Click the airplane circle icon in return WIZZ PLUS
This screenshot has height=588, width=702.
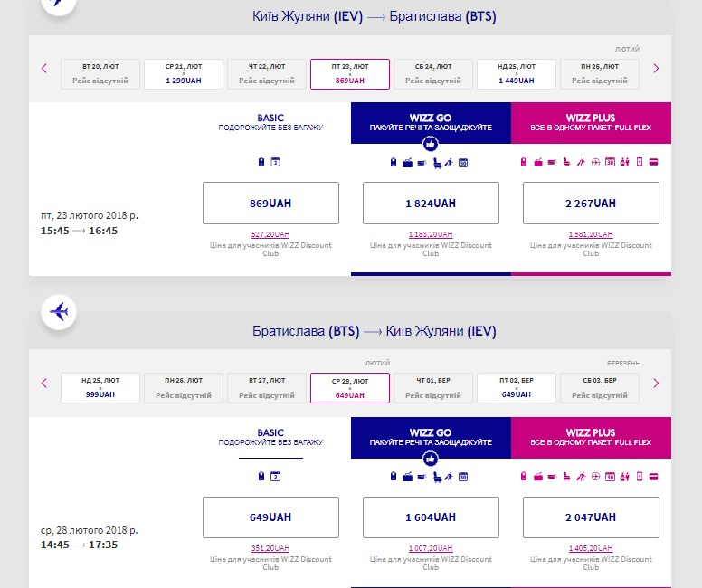[x=595, y=477]
